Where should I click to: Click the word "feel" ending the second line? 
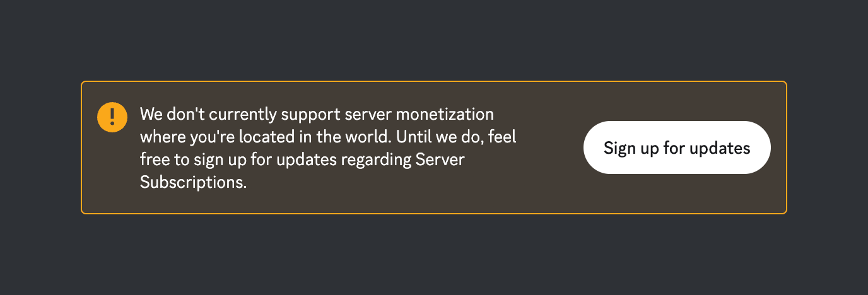tap(503, 137)
